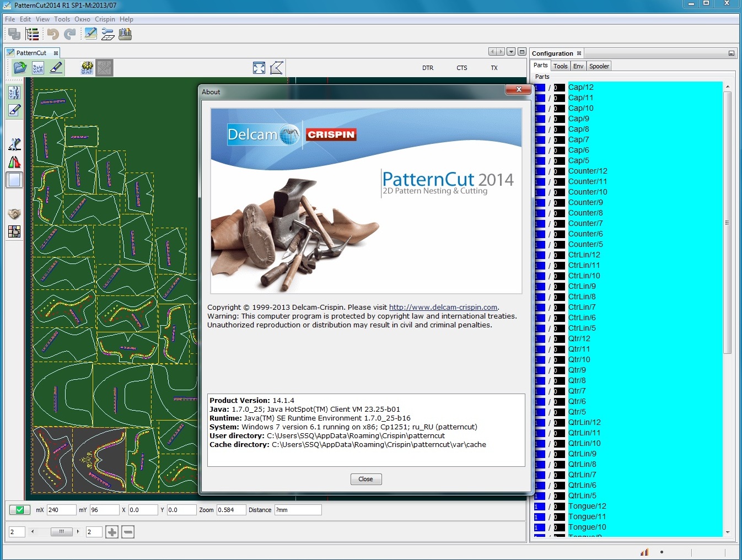
Task: Open the delcam-crispin.com link
Action: click(x=443, y=308)
